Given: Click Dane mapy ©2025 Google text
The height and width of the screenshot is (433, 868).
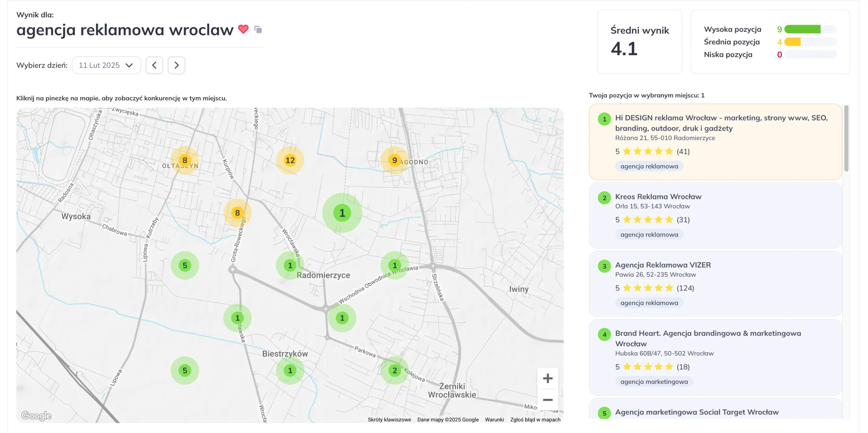Looking at the screenshot, I should click(x=448, y=419).
